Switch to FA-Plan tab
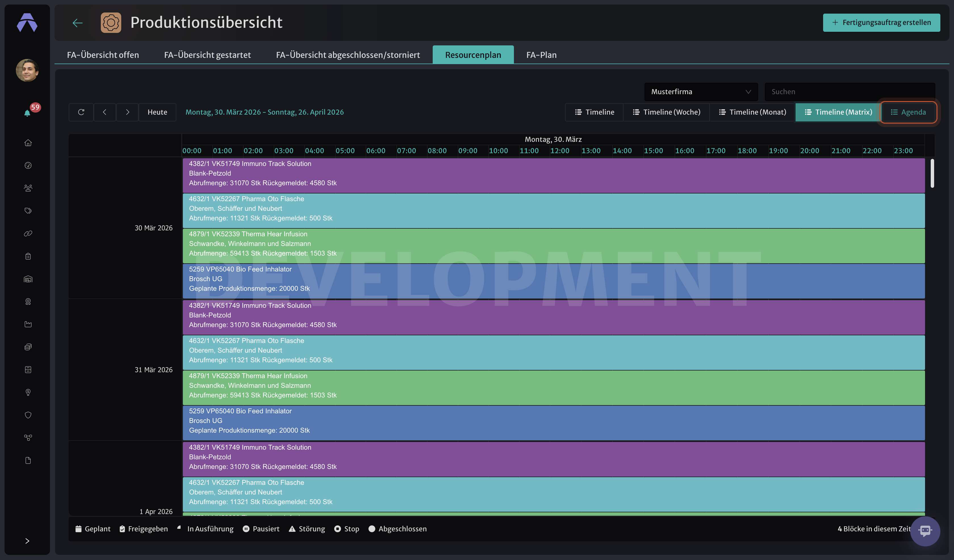Image resolution: width=954 pixels, height=560 pixels. [x=541, y=55]
